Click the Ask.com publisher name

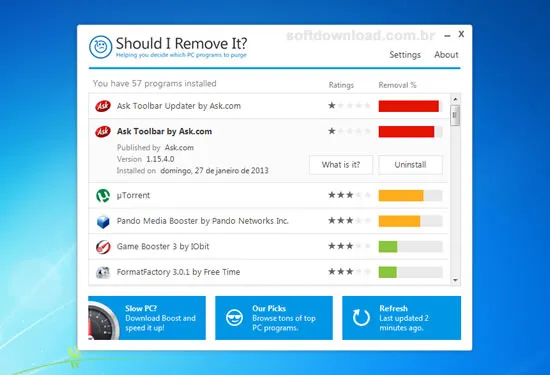point(179,148)
